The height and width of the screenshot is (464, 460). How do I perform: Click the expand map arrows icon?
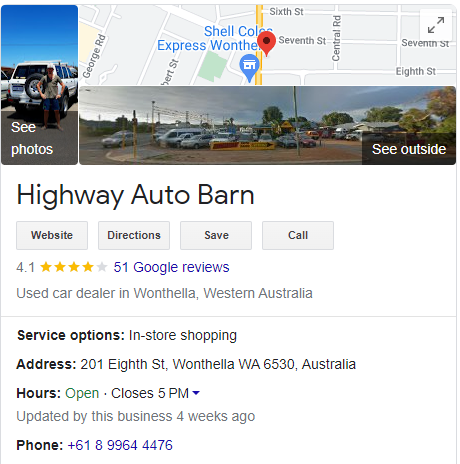pyautogui.click(x=436, y=25)
